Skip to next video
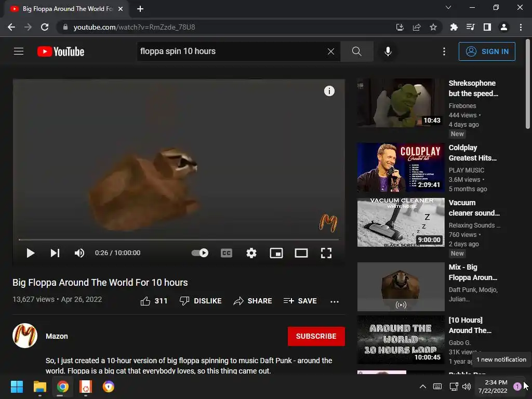Viewport: 532px width, 399px height. 55,253
